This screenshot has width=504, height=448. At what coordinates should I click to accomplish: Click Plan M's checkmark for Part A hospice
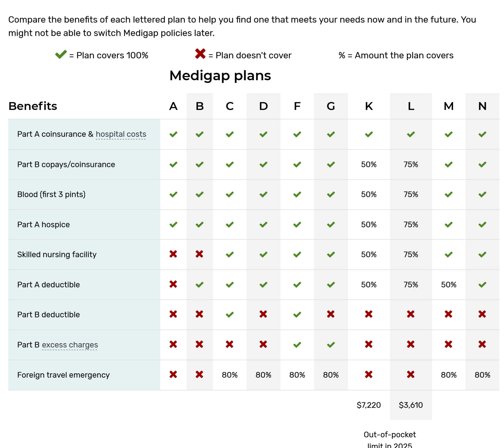[x=449, y=225]
